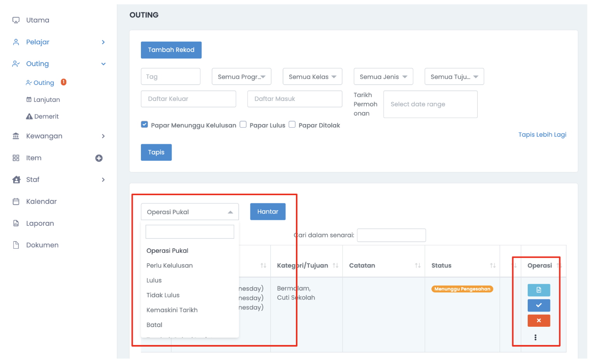This screenshot has height=364, width=598.
Task: Sort table by the Catatan column
Action: click(x=417, y=265)
